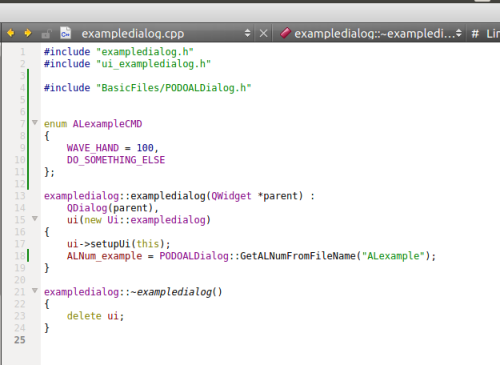Click the WAVE_HAND enumerator
This screenshot has height=365, width=500.
pos(93,148)
